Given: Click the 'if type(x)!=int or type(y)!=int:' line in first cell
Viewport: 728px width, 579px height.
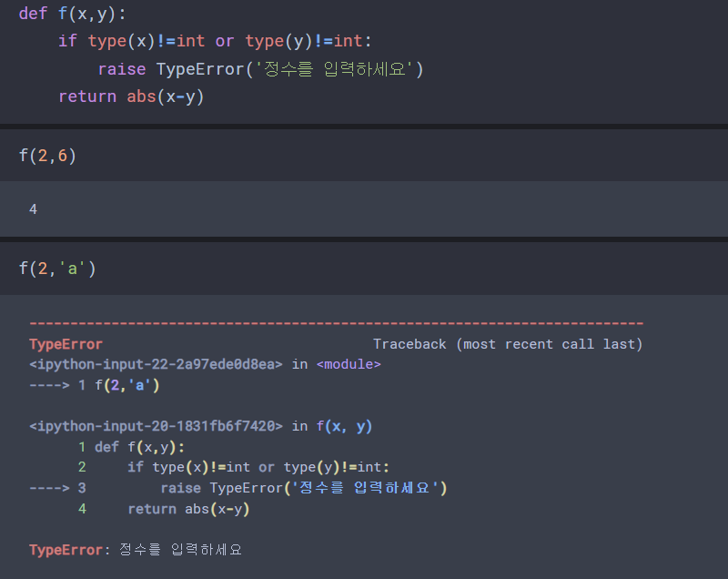Looking at the screenshot, I should [x=215, y=41].
